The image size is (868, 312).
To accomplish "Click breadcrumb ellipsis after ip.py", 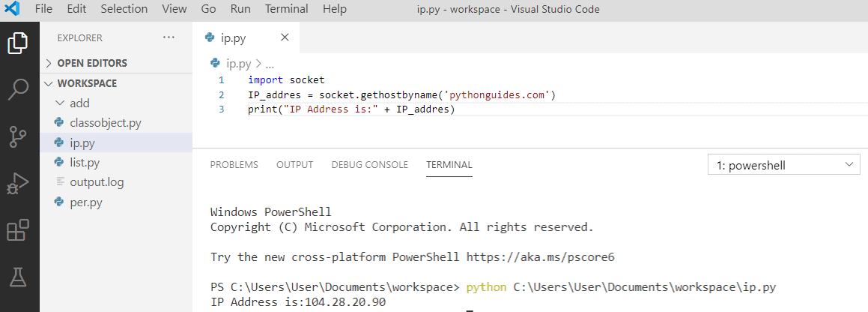I will click(270, 64).
